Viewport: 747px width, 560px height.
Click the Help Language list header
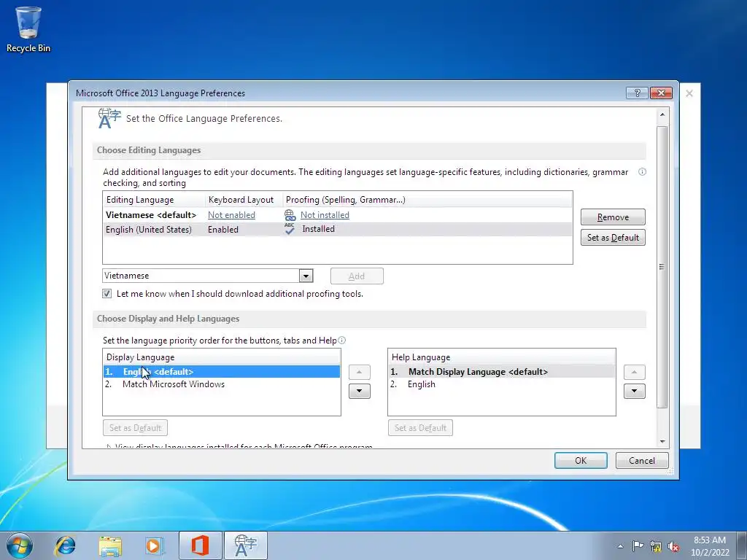(x=502, y=357)
